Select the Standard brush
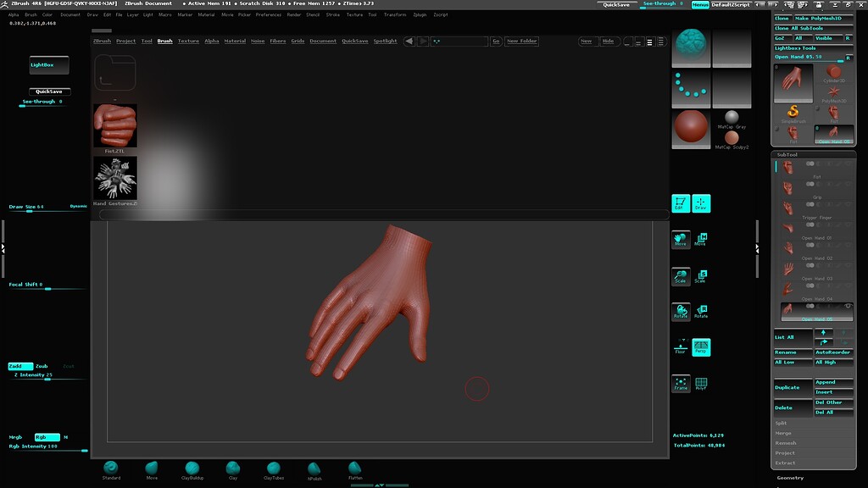Screen dimensions: 868x488 click(x=111, y=467)
